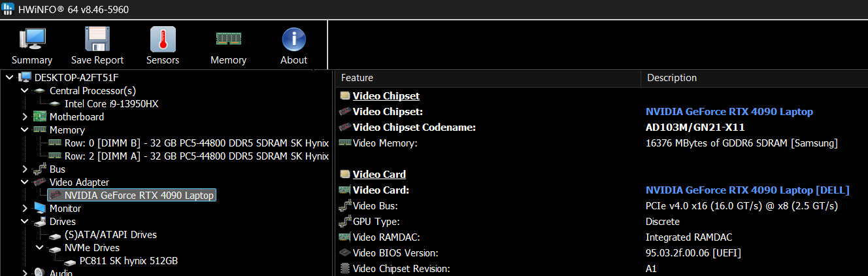Click the Video Card section heading

379,175
